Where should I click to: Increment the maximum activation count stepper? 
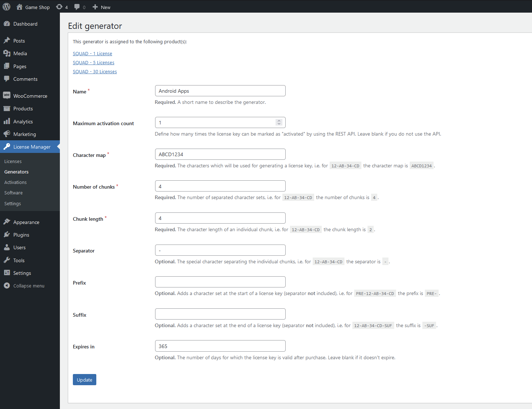(x=279, y=120)
